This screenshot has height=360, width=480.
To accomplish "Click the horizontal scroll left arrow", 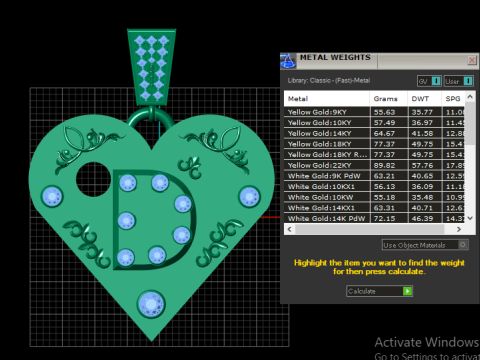I will [289, 229].
